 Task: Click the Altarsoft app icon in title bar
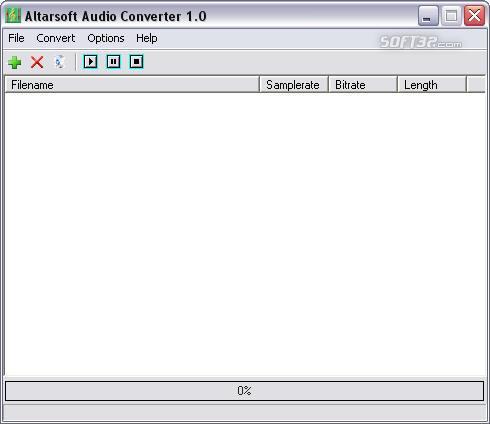pos(13,16)
